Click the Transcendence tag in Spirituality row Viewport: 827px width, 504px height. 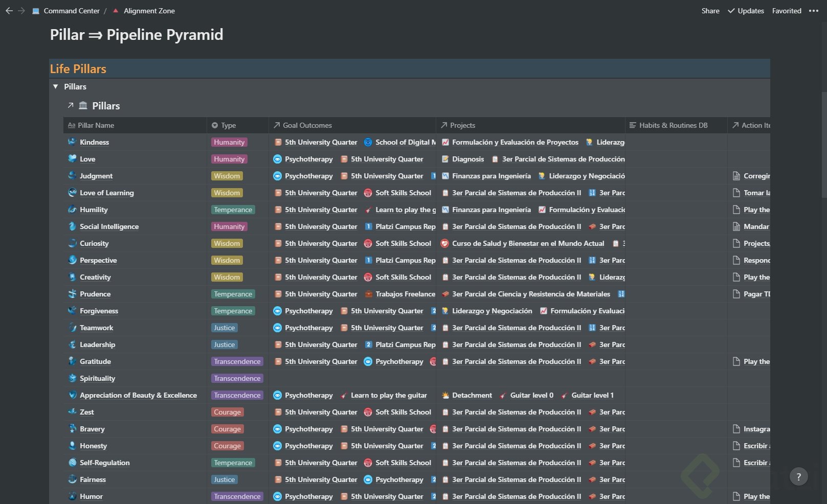(x=237, y=378)
